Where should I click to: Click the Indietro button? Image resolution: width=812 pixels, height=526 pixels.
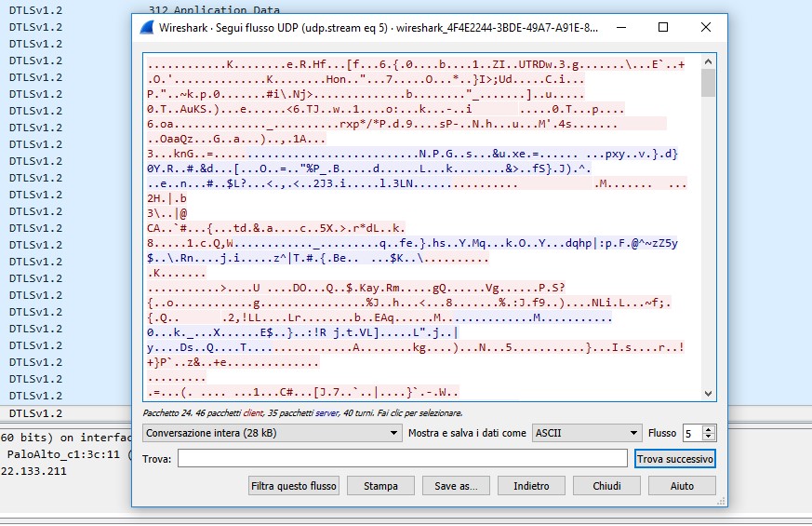[x=531, y=486]
